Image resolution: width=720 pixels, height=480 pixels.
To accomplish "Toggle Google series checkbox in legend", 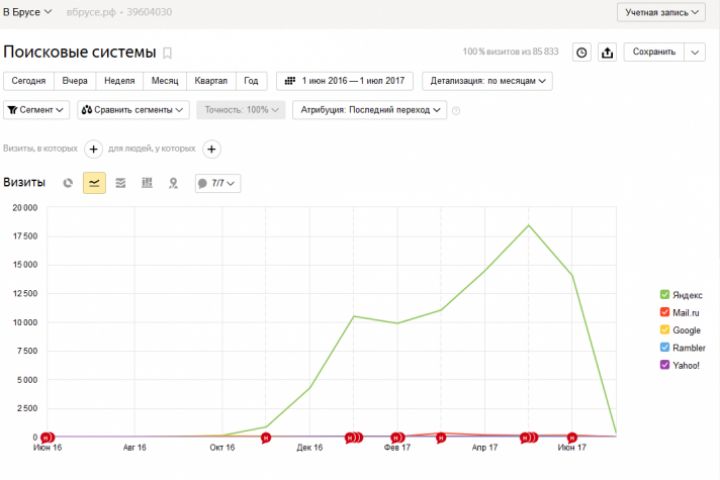I will click(664, 330).
